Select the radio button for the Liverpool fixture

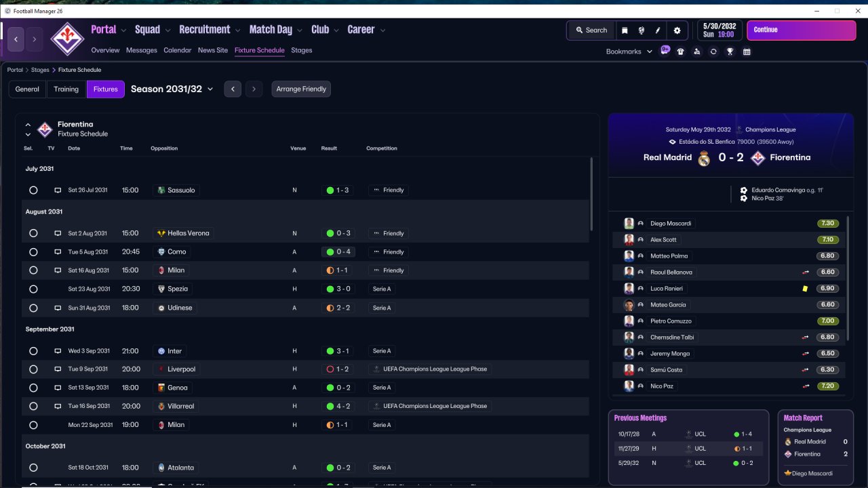point(33,369)
